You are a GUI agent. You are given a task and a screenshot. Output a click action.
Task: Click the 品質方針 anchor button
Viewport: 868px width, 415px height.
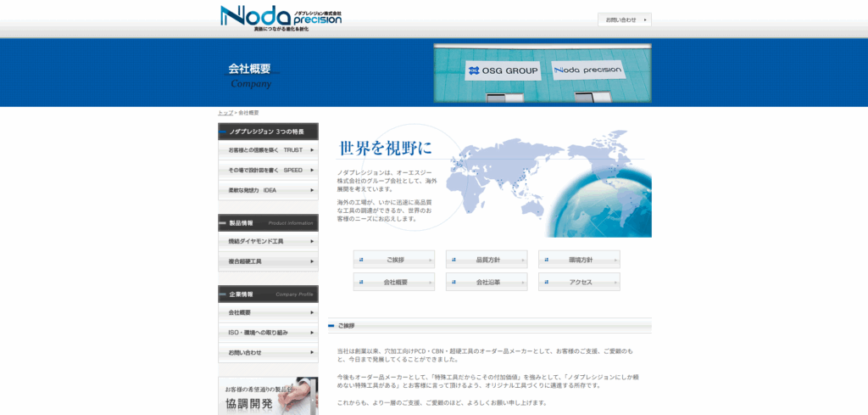coord(487,260)
